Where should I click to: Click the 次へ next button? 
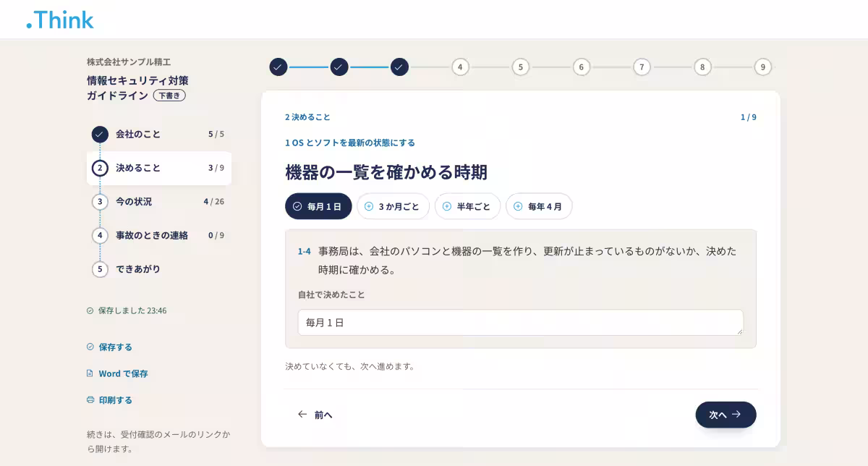pos(726,415)
